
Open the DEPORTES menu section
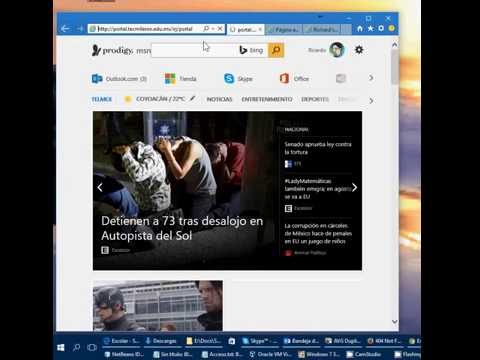coord(315,99)
